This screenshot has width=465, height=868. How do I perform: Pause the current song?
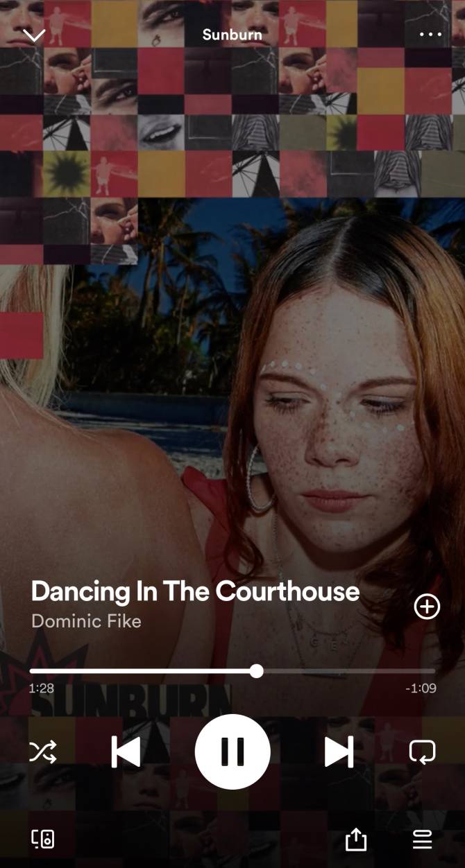click(x=232, y=752)
